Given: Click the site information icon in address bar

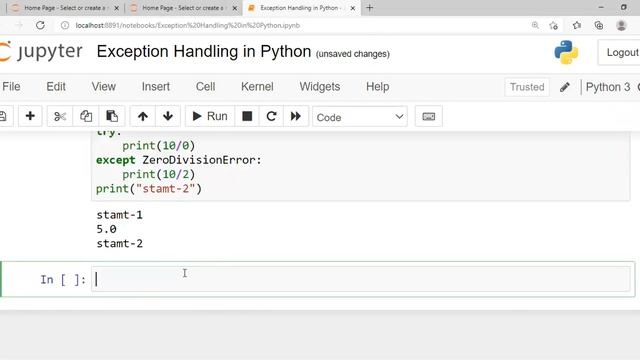Looking at the screenshot, I should click(64, 25).
